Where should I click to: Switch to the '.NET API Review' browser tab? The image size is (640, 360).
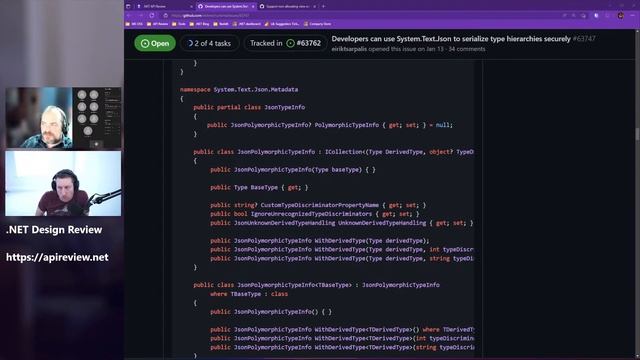pos(163,6)
